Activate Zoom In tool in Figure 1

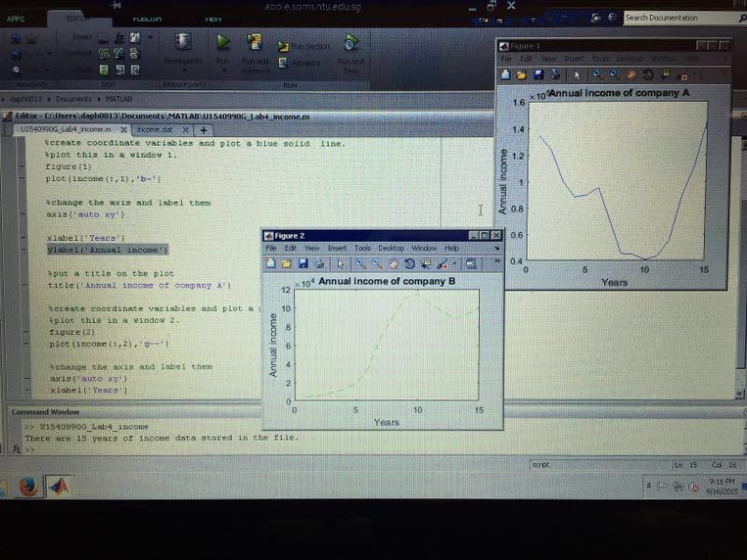pos(597,75)
